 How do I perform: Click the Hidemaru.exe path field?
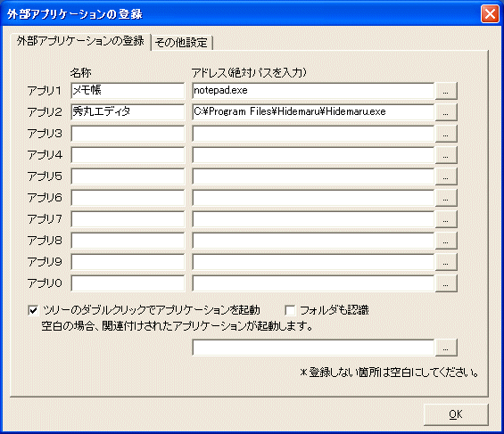313,112
